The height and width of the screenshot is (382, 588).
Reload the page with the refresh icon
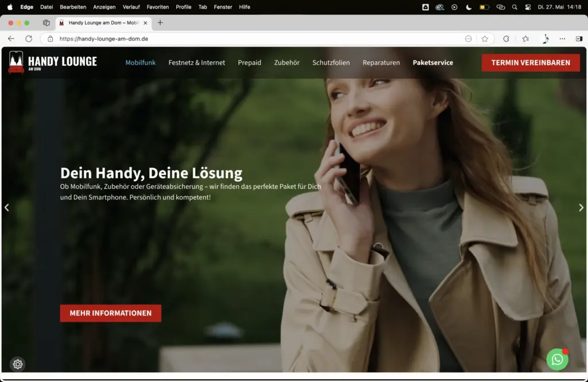tap(29, 38)
